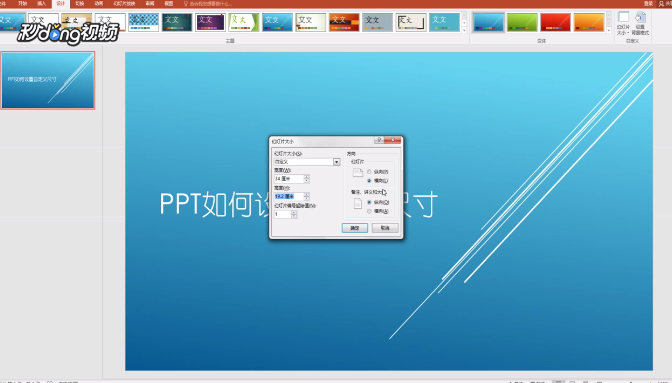The image size is (672, 383).
Task: Expand the themes gallery more arrow
Action: point(464,30)
